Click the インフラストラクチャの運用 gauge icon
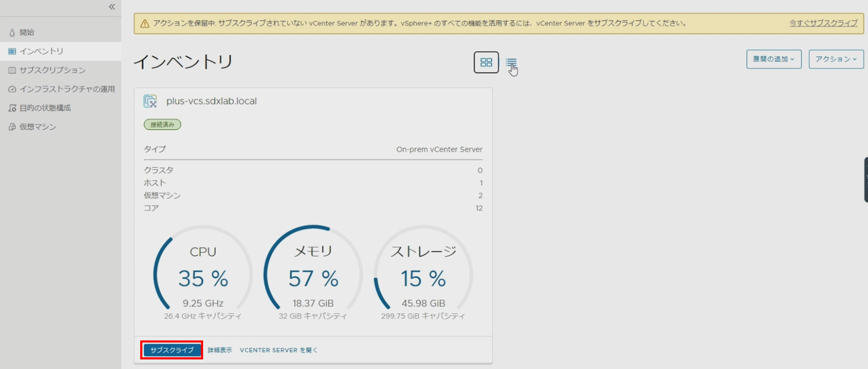Screen dimensions: 868x369 12,89
